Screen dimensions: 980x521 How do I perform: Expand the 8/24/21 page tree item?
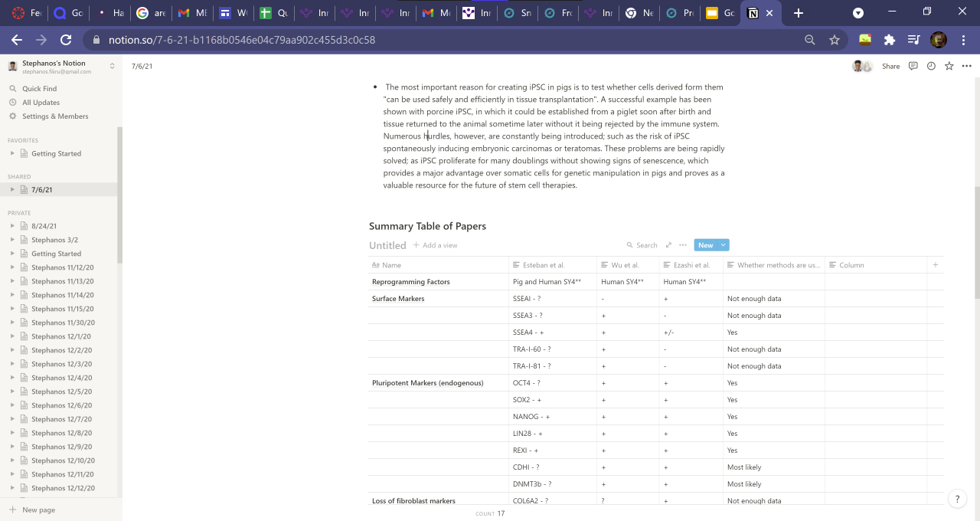(x=12, y=226)
